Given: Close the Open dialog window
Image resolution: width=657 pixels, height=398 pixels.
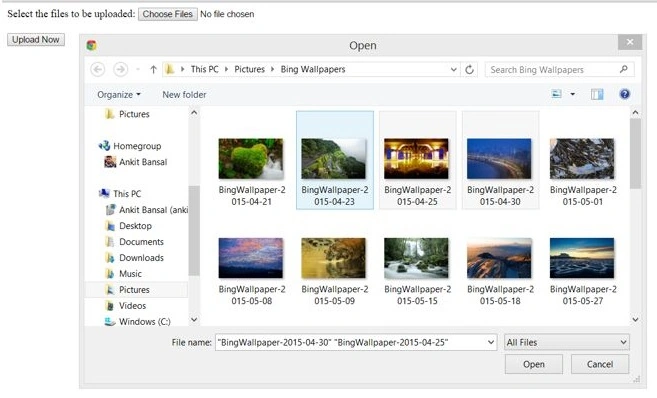Looking at the screenshot, I should pyautogui.click(x=629, y=42).
